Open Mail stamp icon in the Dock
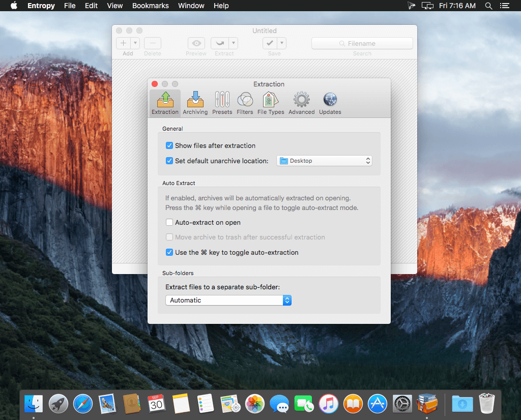 point(107,404)
